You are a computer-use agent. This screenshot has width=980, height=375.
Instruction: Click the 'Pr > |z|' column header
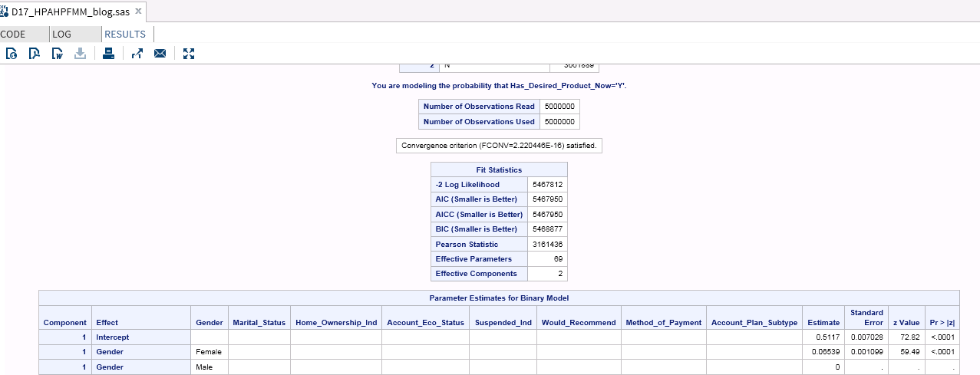[x=942, y=322]
